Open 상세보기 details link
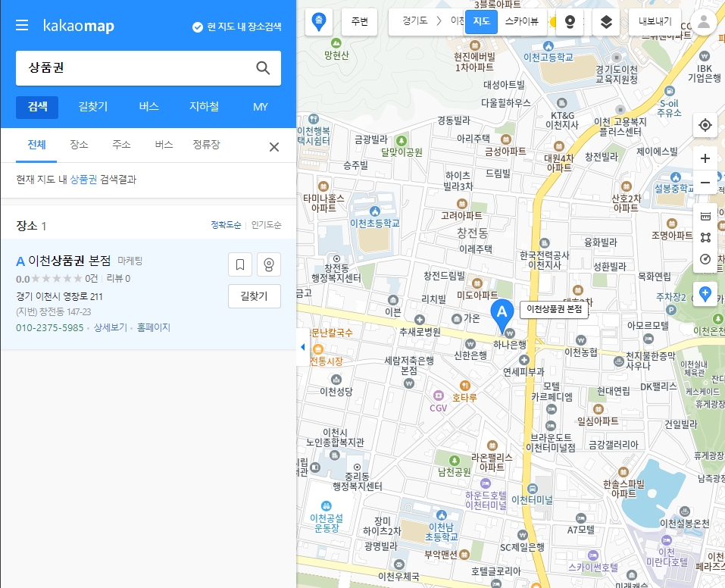Image resolution: width=725 pixels, height=588 pixels. tap(111, 327)
